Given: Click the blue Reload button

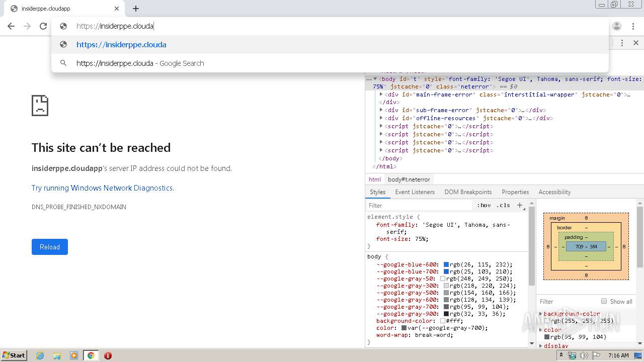Looking at the screenshot, I should point(50,247).
